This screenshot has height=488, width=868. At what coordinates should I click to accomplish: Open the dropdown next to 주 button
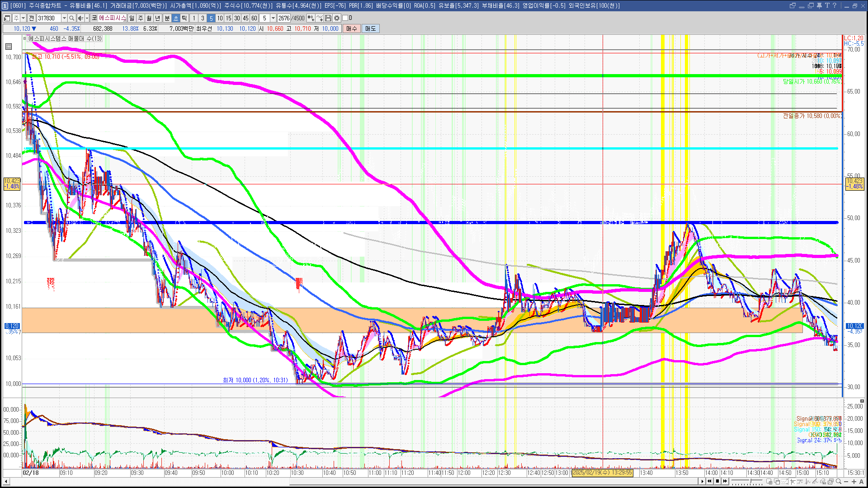pos(23,18)
